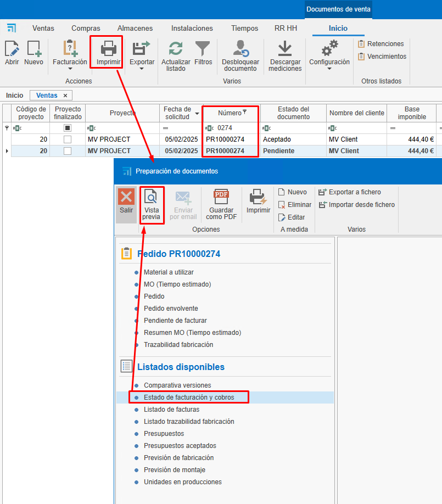Viewport: 442px width, 504px height.
Task: Open the RR HH ribbon tab
Action: click(x=286, y=29)
